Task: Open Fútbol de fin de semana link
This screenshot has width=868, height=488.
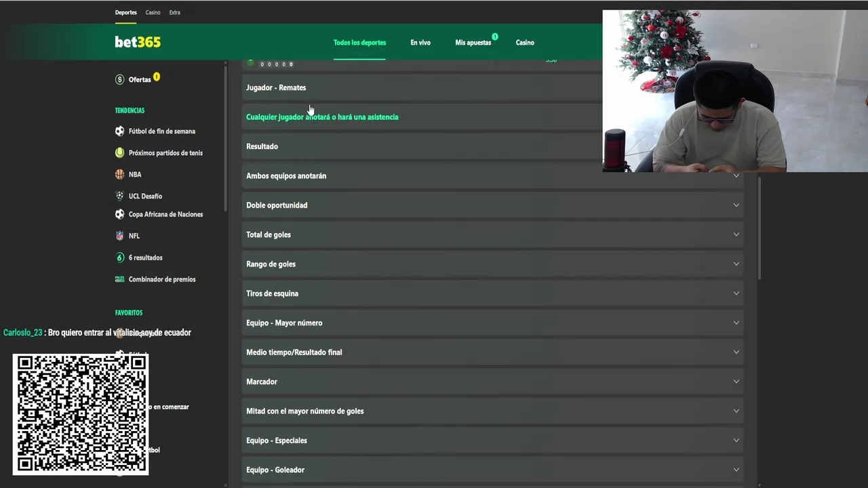Action: (162, 131)
